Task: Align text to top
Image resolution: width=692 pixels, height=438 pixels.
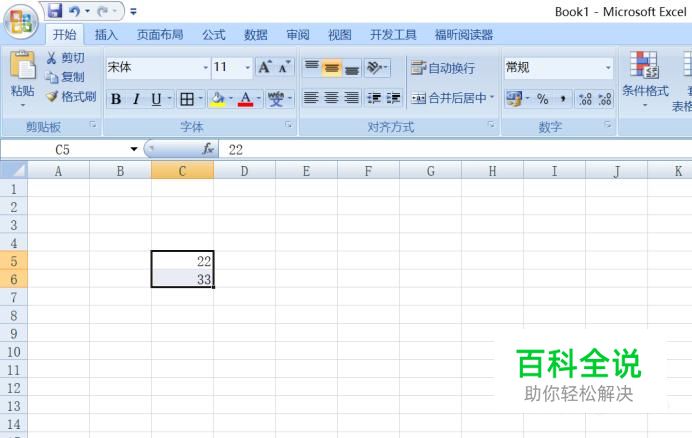Action: click(x=312, y=68)
